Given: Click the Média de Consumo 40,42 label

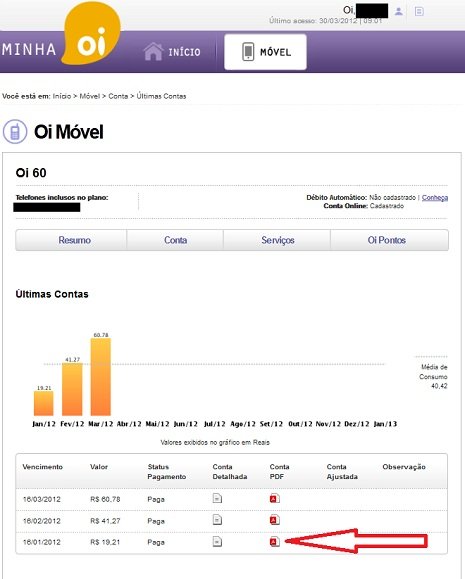Looking at the screenshot, I should (x=433, y=377).
